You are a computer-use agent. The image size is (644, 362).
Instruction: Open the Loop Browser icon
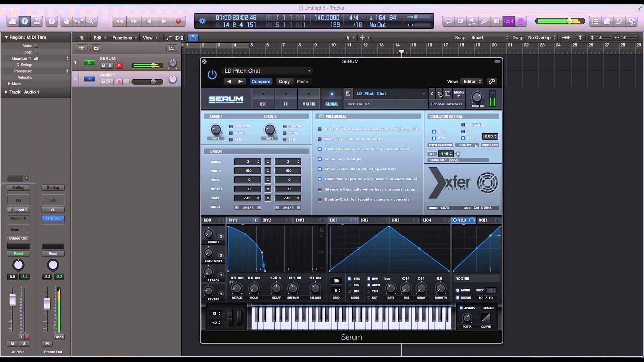619,21
